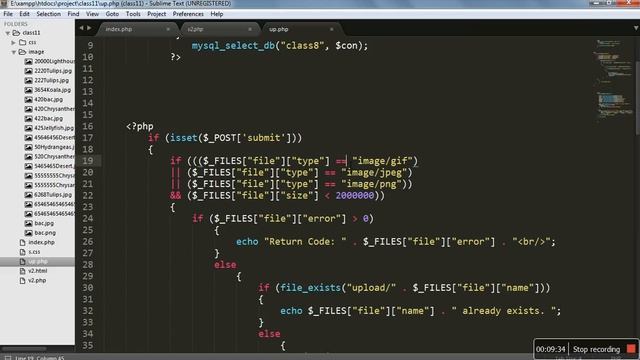The width and height of the screenshot is (640, 360).
Task: Collapse the class11 folder arrow
Action: tap(7, 33)
